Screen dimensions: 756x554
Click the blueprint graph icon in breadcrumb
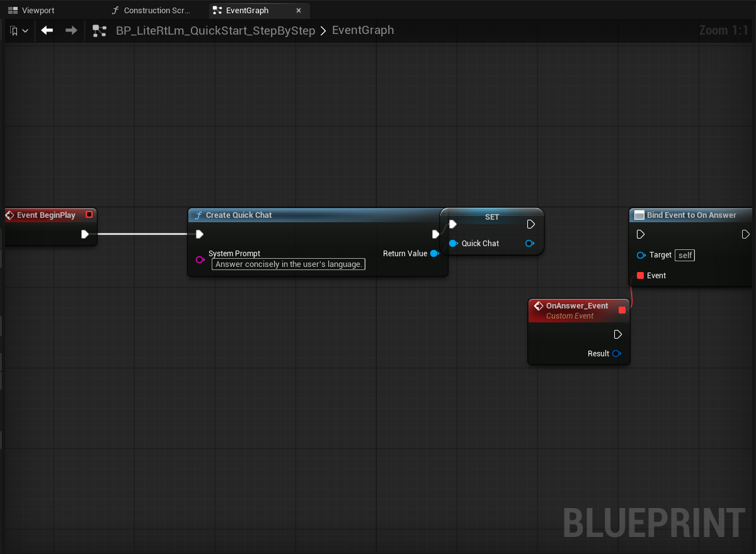pyautogui.click(x=100, y=30)
